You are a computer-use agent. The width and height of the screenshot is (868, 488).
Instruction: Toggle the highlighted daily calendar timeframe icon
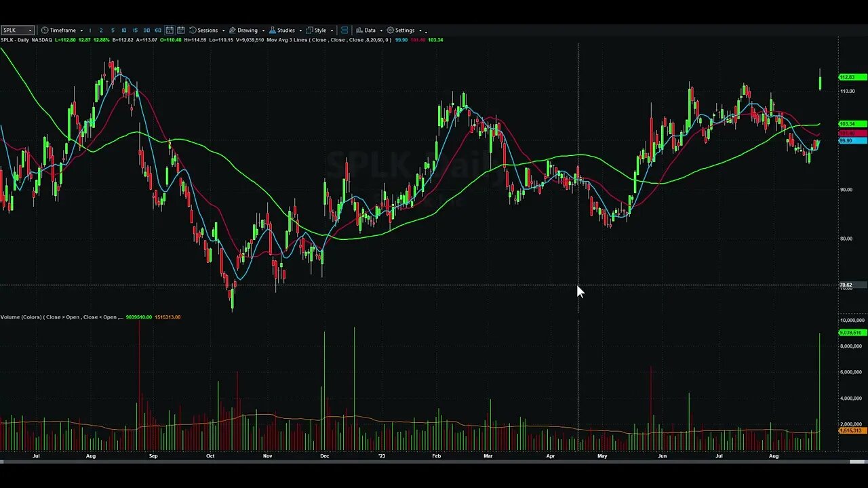point(170,30)
